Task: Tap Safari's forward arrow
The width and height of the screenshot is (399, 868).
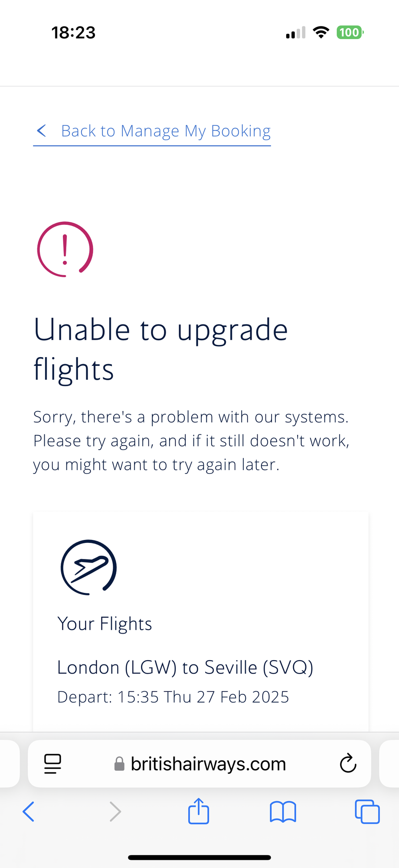Action: tap(115, 812)
